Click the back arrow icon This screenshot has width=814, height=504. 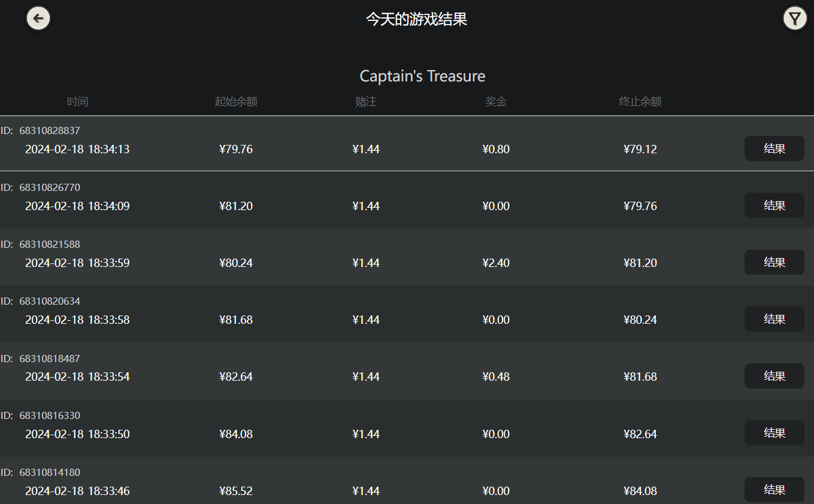click(38, 19)
